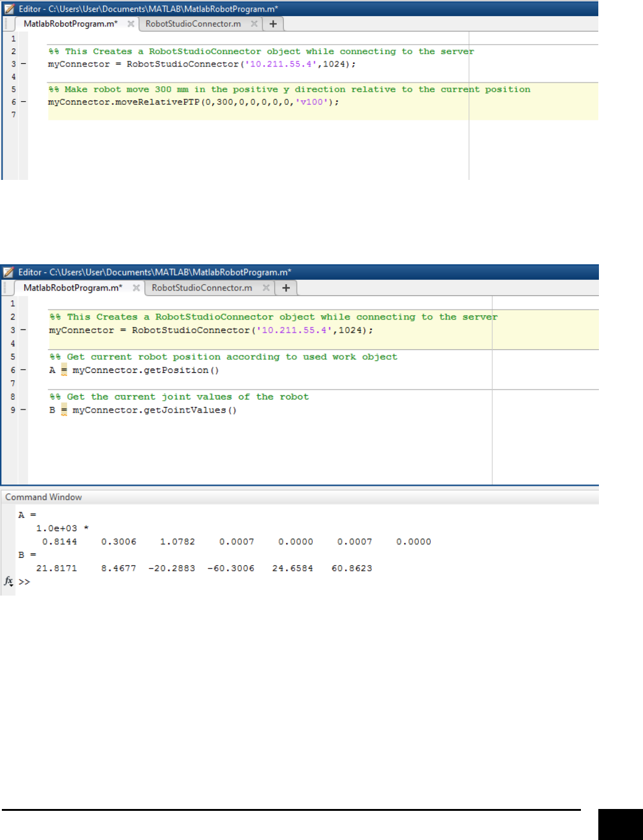Click value 1.0782 in Command Window
The image size is (643, 840).
pos(178,542)
